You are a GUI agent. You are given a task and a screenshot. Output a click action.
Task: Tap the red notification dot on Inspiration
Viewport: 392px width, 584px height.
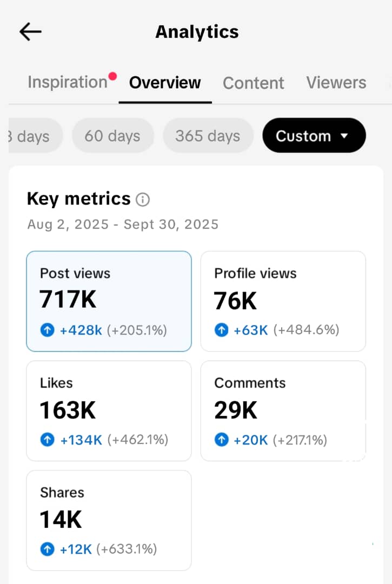pyautogui.click(x=112, y=76)
